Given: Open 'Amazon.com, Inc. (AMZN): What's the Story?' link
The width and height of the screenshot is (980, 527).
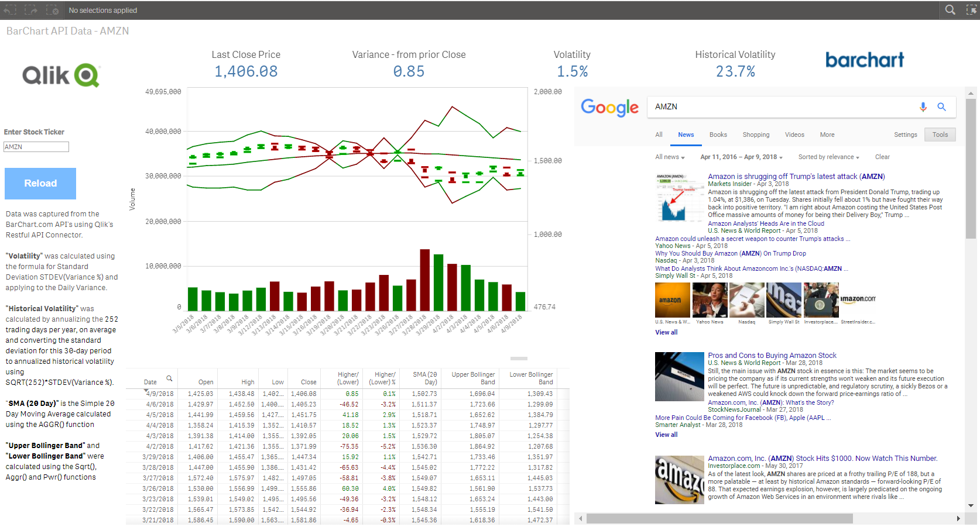Looking at the screenshot, I should tap(771, 402).
